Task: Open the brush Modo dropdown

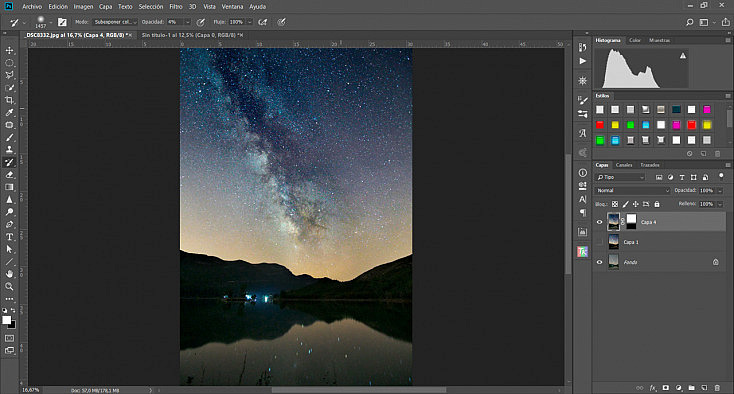Action: tap(115, 22)
